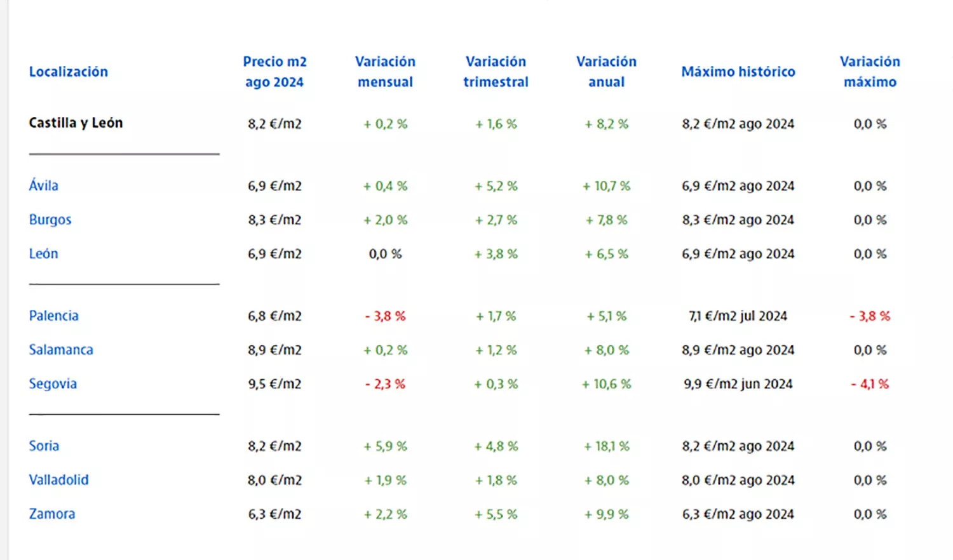This screenshot has height=560, width=953.
Task: Click Segovia's 9,9 €/m2 jun 2024 cell
Action: (738, 384)
